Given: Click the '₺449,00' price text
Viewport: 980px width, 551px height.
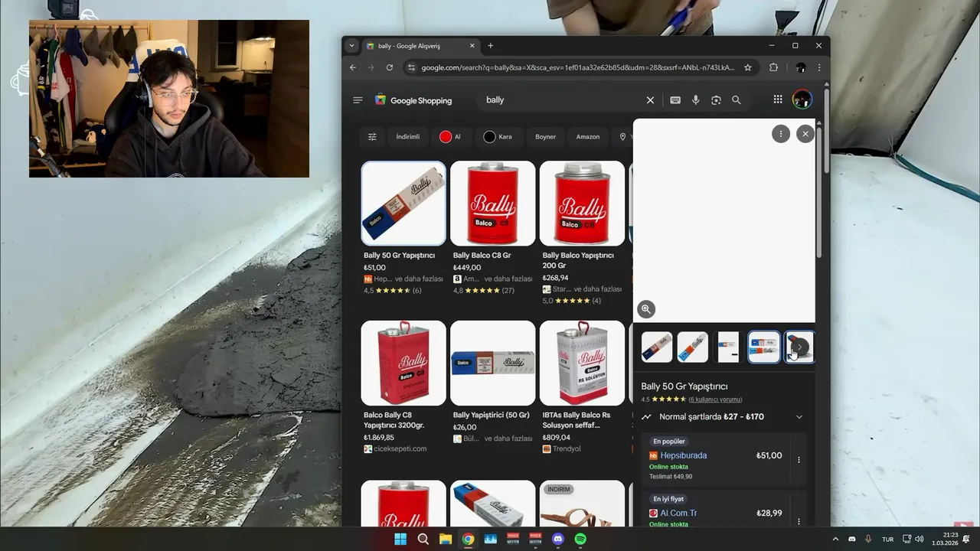Looking at the screenshot, I should tap(467, 268).
